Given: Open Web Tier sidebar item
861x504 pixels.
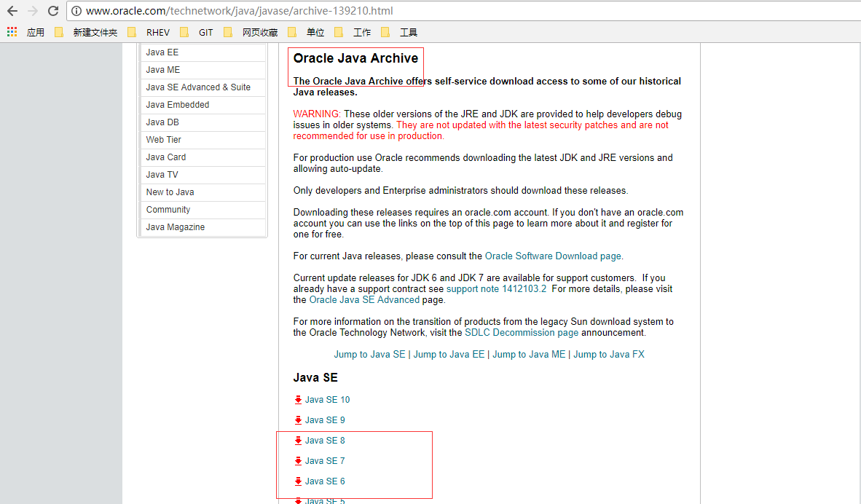Looking at the screenshot, I should coord(203,140).
